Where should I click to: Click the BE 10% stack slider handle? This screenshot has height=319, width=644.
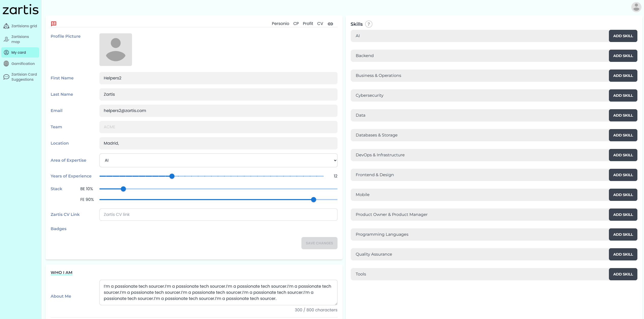pyautogui.click(x=123, y=189)
